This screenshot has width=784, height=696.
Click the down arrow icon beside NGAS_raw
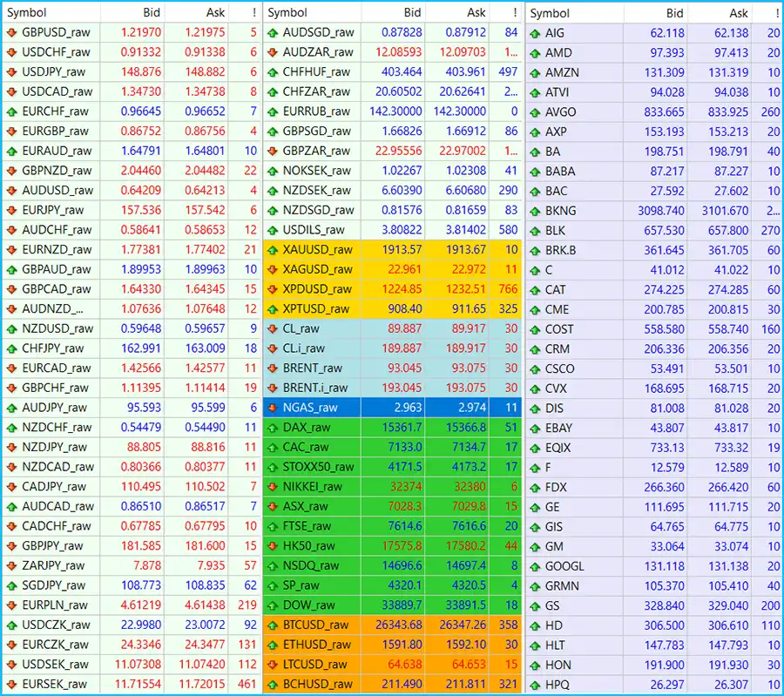coord(273,408)
